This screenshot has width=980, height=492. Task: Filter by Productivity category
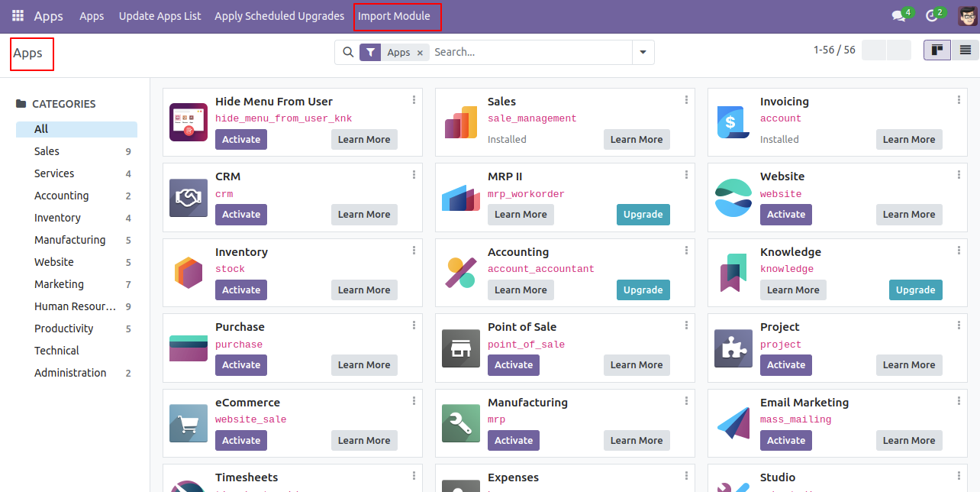coord(76,329)
